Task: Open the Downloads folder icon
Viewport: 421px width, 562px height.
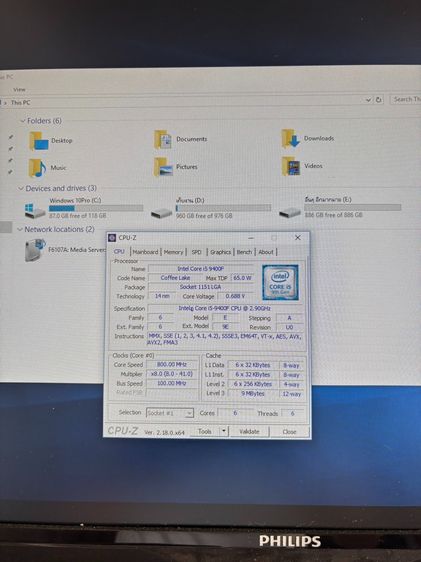Action: (x=291, y=139)
